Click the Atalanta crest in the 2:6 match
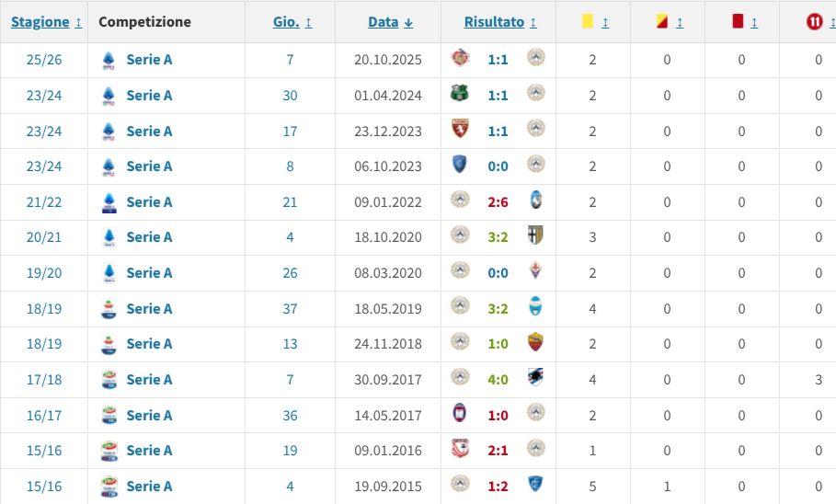This screenshot has height=504, width=836. pyautogui.click(x=536, y=200)
